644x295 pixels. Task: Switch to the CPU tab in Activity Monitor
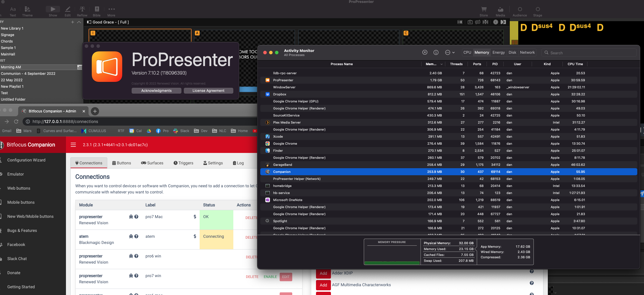click(x=467, y=52)
